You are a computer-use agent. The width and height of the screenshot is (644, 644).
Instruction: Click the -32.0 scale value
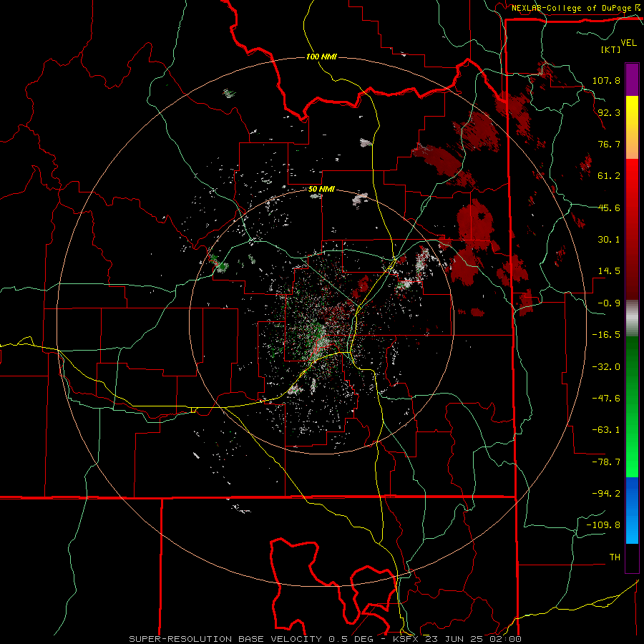(x=606, y=367)
